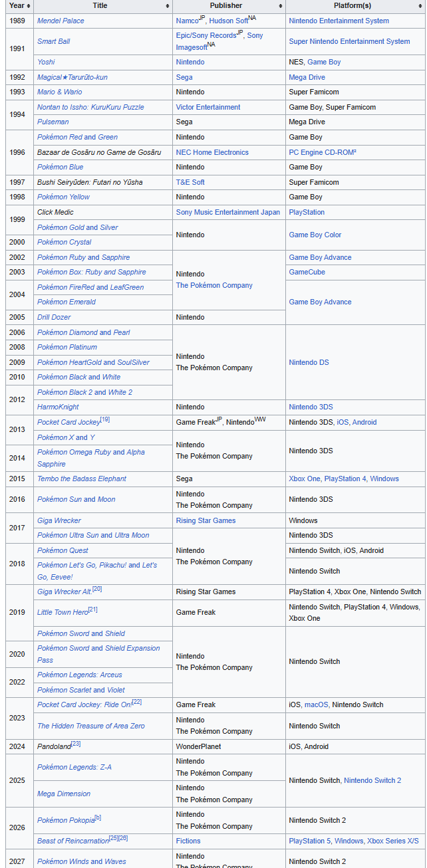This screenshot has width=427, height=868.
Task: Open the Epic/Sony Records link
Action: click(x=206, y=36)
